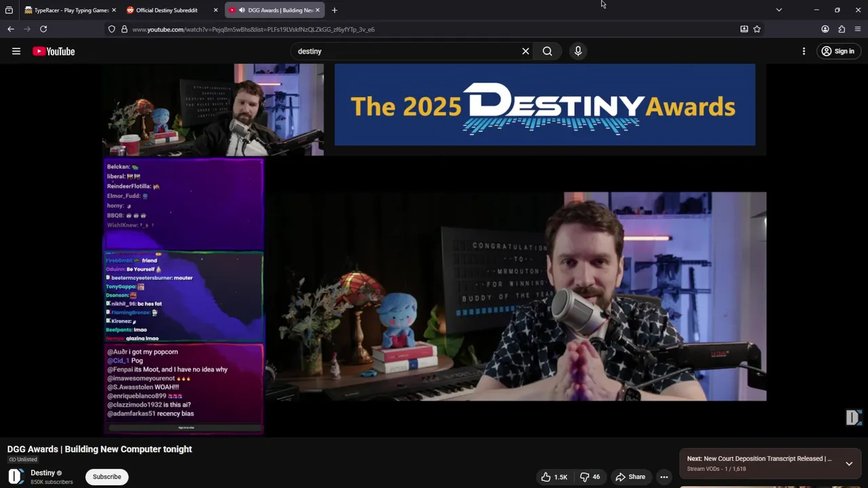
Task: Switch to Official Destiny Subreddit tab
Action: [x=167, y=10]
